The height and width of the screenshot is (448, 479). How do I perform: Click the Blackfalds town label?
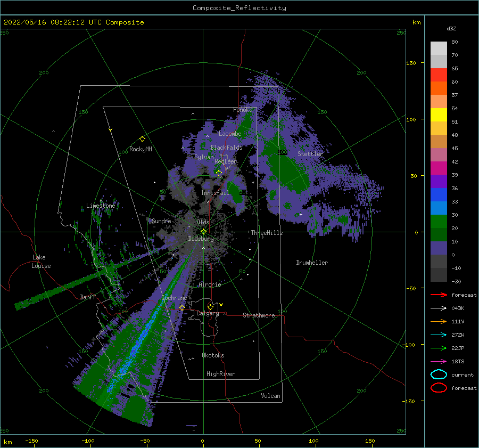(x=226, y=148)
